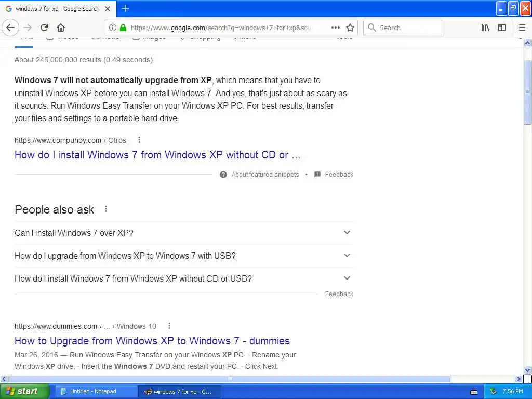Select the 'windows 7 for xp - Google Search' tab
Screen dimensions: 532x399
pyautogui.click(x=57, y=9)
